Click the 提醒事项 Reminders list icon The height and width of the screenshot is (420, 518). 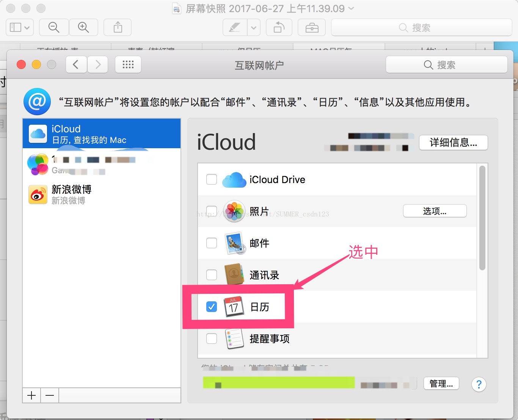click(234, 339)
